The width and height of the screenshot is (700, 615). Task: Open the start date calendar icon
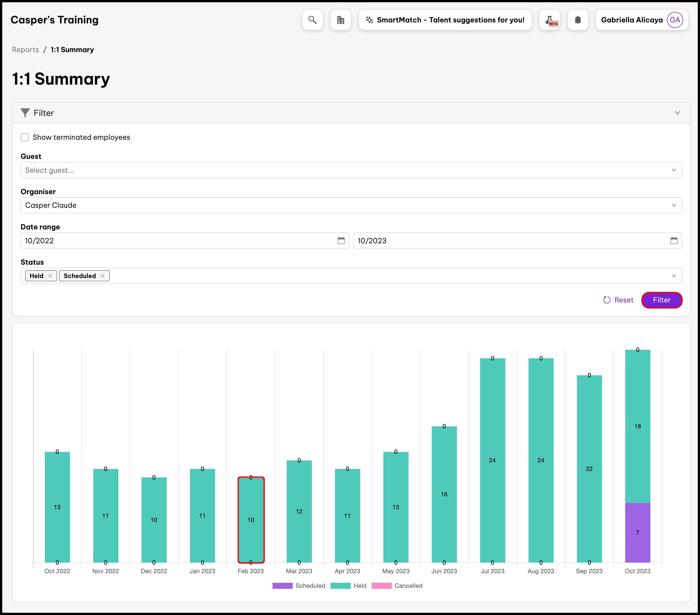341,241
